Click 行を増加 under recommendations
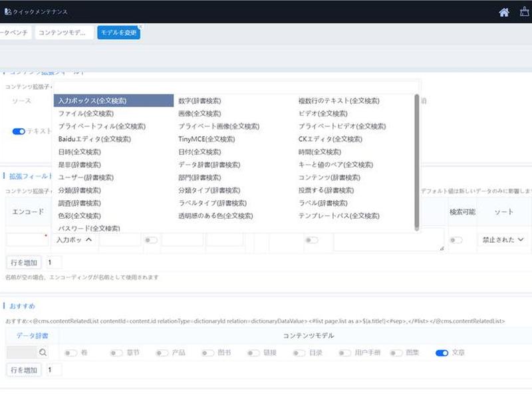This screenshot has height=399, width=532. click(24, 370)
